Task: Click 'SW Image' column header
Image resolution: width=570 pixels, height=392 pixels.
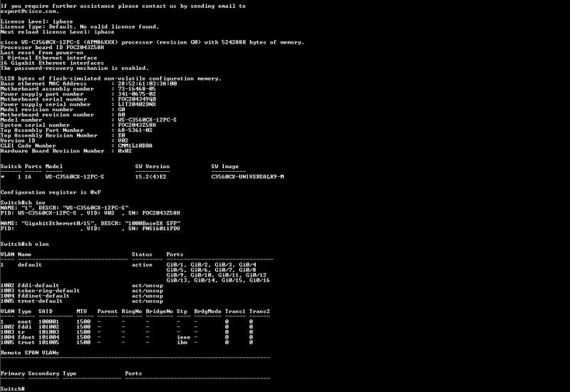Action: (225, 167)
